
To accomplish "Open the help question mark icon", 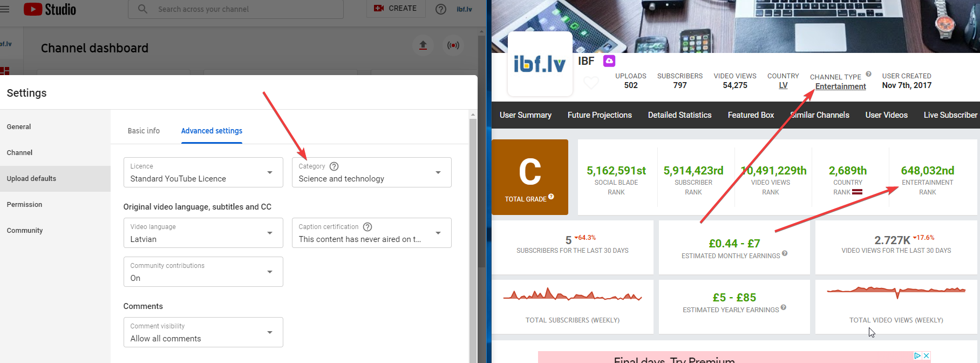I will pos(441,9).
